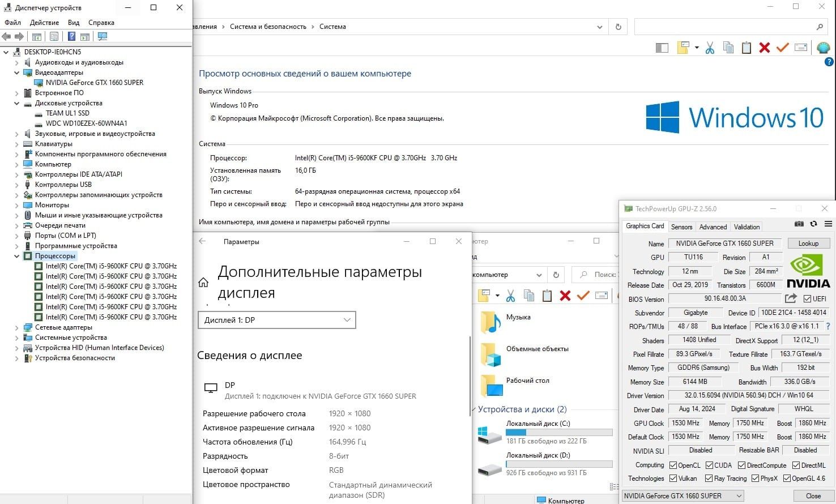This screenshot has height=504, width=836.
Task: Expand the Сетевые адаптеры tree node
Action: point(16,327)
